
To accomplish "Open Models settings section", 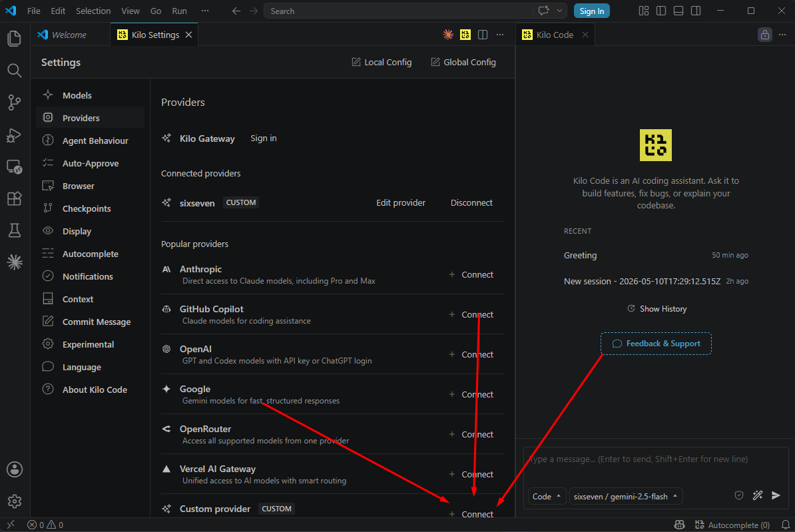I will click(x=77, y=95).
